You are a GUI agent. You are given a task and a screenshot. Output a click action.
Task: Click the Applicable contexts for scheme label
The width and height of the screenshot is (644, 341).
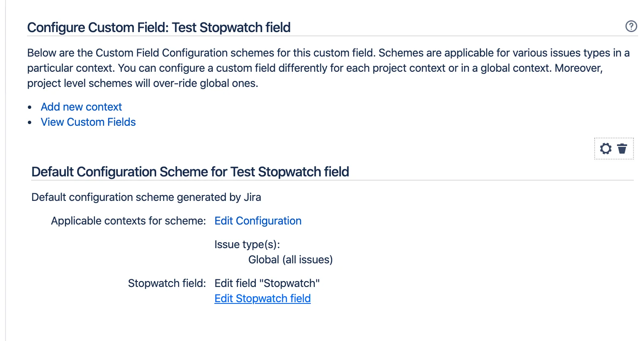[x=128, y=221]
